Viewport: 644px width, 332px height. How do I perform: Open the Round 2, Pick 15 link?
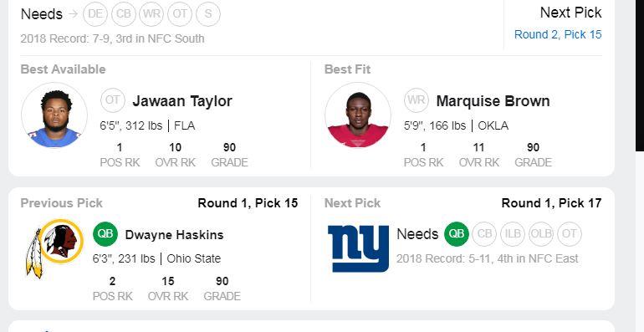coord(558,34)
